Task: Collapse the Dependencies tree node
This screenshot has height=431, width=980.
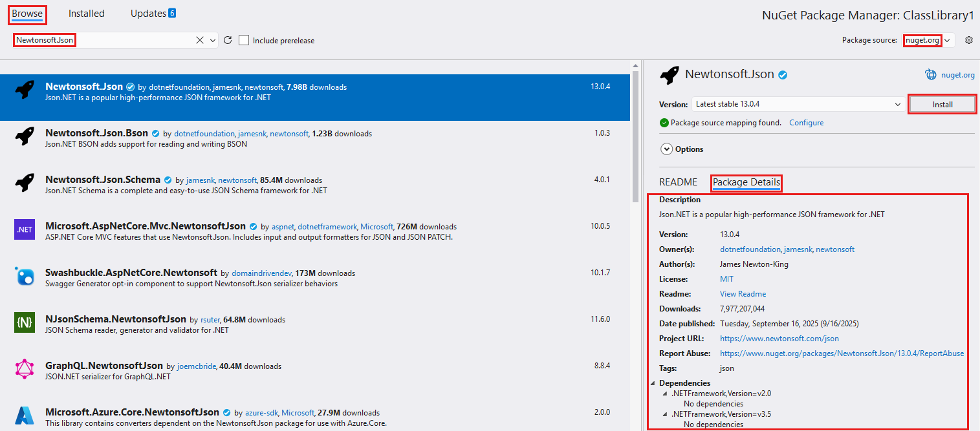Action: coord(653,384)
